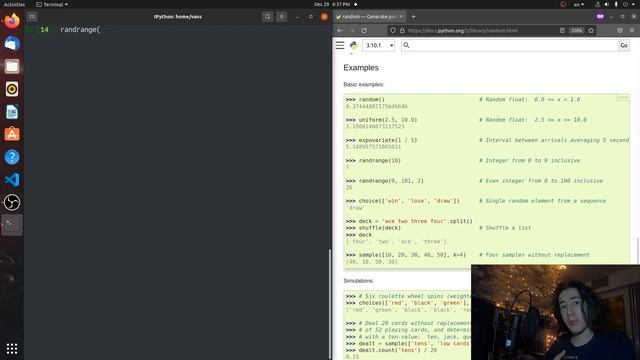Open the Firefox application menu

pyautogui.click(x=632, y=30)
